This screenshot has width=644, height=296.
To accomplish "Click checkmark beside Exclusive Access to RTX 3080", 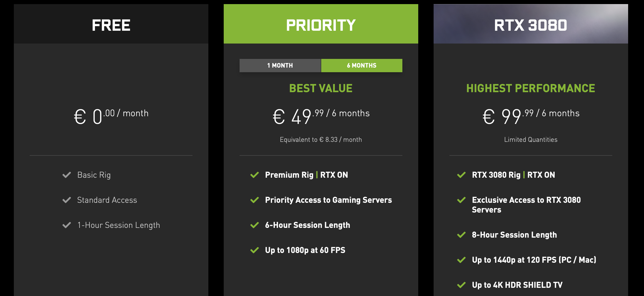I will point(461,200).
